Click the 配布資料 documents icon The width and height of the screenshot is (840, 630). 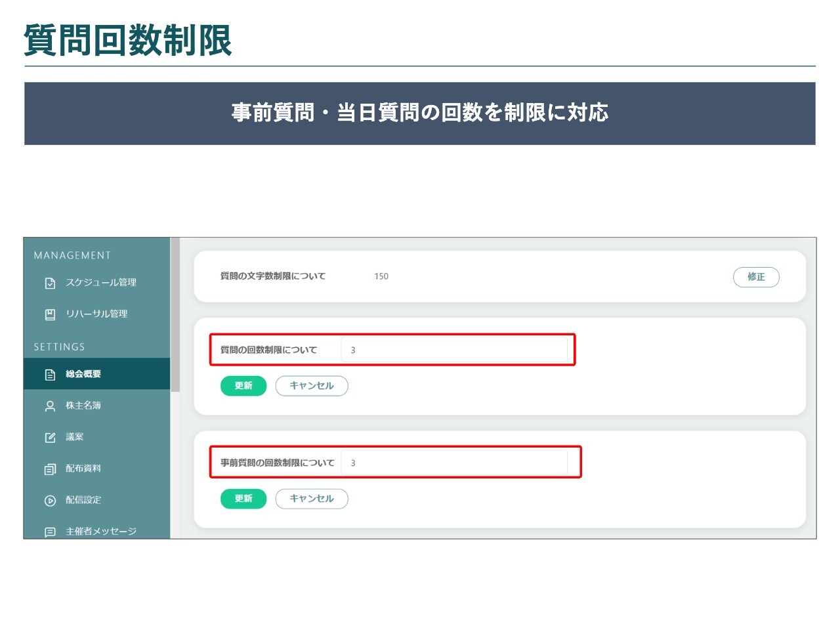point(50,469)
